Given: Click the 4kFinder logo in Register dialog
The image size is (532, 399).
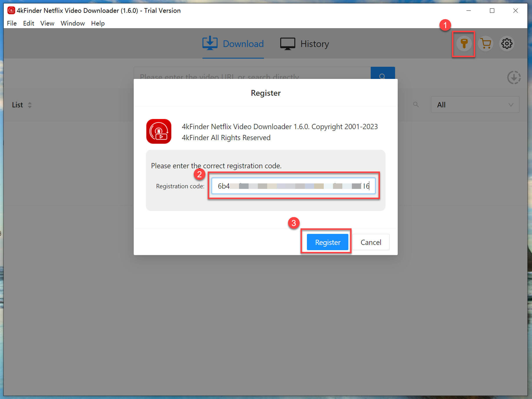Looking at the screenshot, I should tap(159, 131).
